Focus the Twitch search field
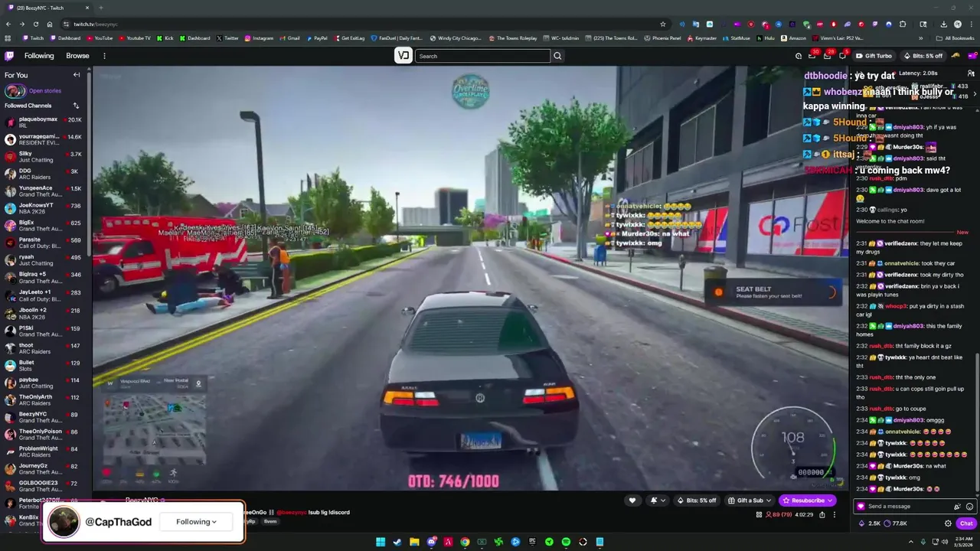 click(482, 56)
